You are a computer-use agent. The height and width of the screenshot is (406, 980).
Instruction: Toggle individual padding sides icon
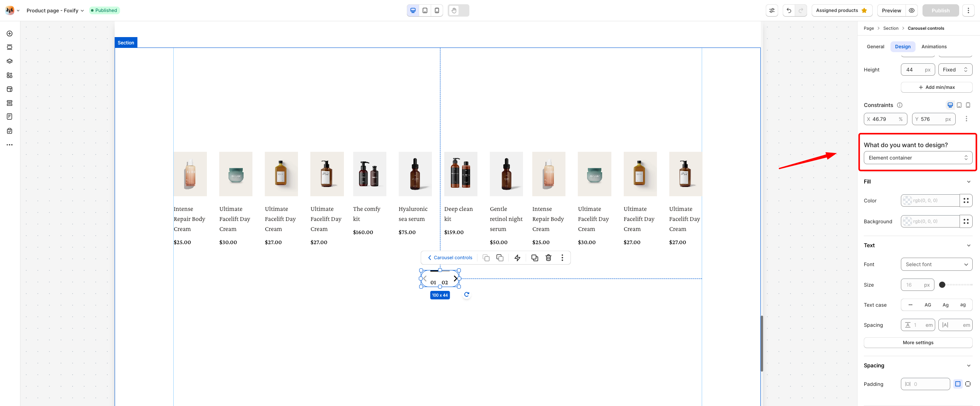click(968, 384)
